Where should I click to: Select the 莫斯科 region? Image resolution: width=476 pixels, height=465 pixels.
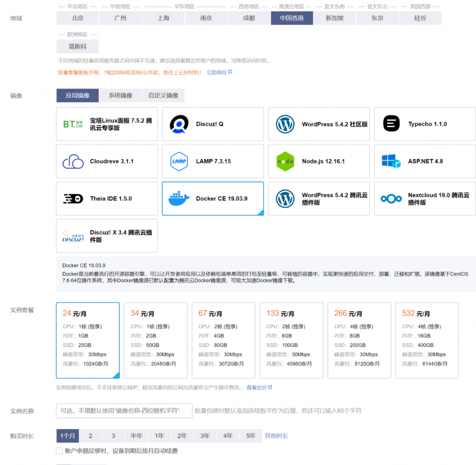click(77, 46)
